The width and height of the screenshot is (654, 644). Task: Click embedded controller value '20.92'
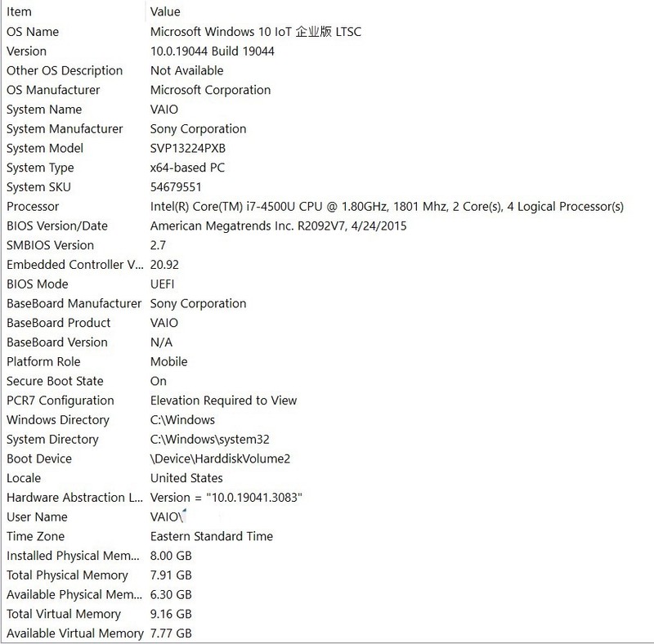pos(164,265)
